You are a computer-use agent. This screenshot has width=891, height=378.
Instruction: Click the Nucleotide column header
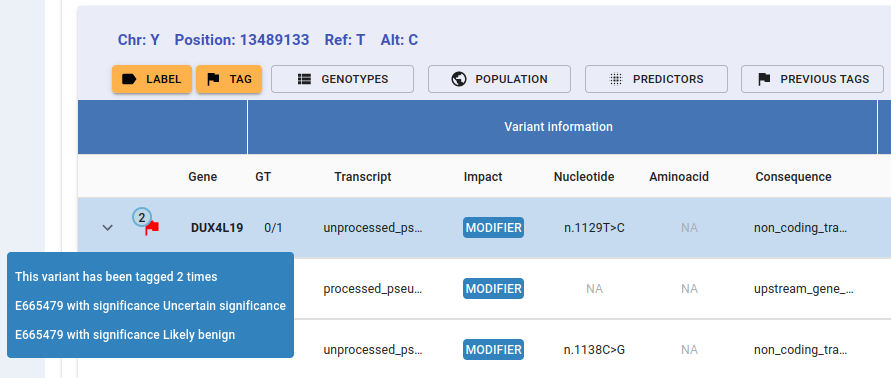[584, 177]
